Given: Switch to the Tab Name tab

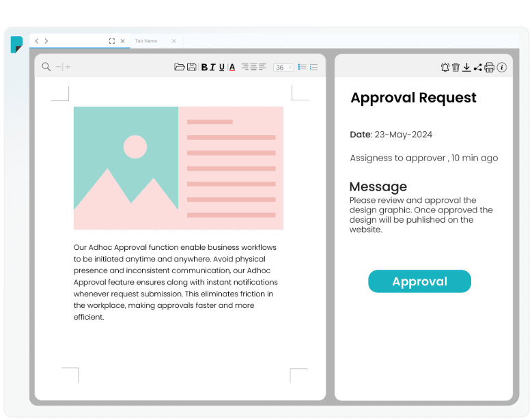Looking at the screenshot, I should [x=146, y=41].
